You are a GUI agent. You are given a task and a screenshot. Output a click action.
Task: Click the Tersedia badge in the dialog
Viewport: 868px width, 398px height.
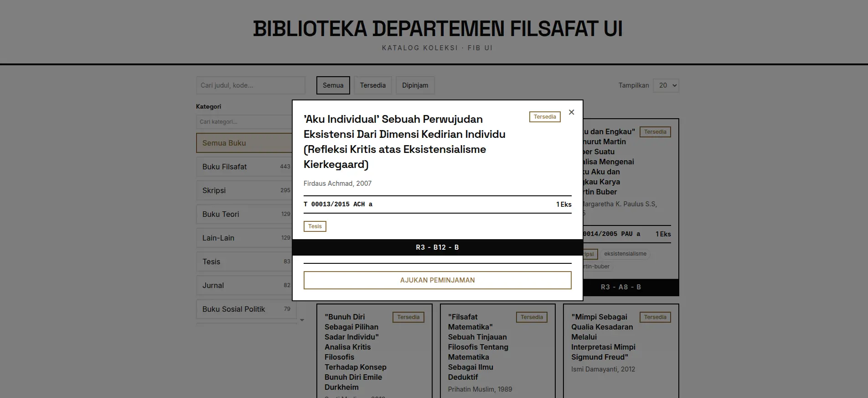point(545,117)
